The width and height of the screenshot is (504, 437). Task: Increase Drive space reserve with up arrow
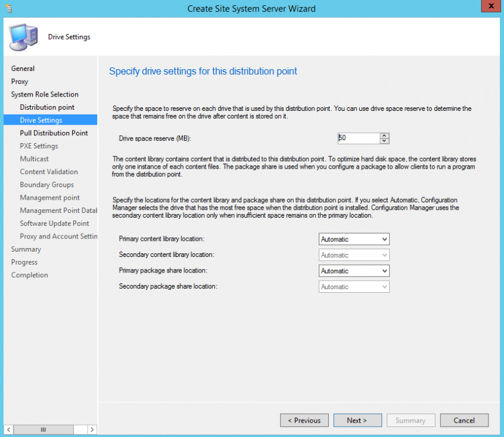coord(383,135)
